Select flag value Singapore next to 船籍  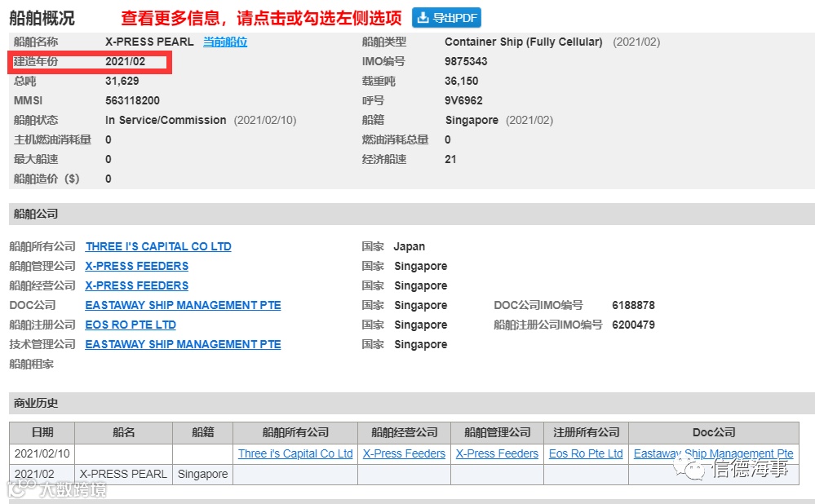click(472, 120)
